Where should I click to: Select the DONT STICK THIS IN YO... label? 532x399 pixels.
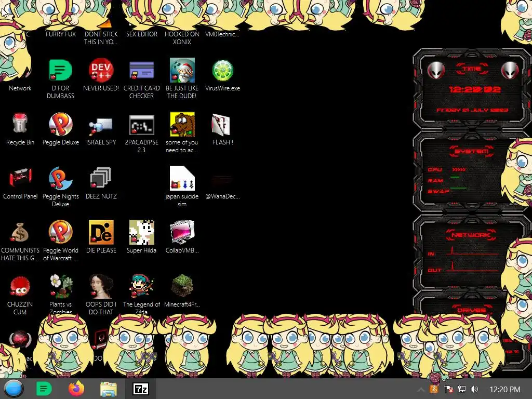click(x=101, y=38)
